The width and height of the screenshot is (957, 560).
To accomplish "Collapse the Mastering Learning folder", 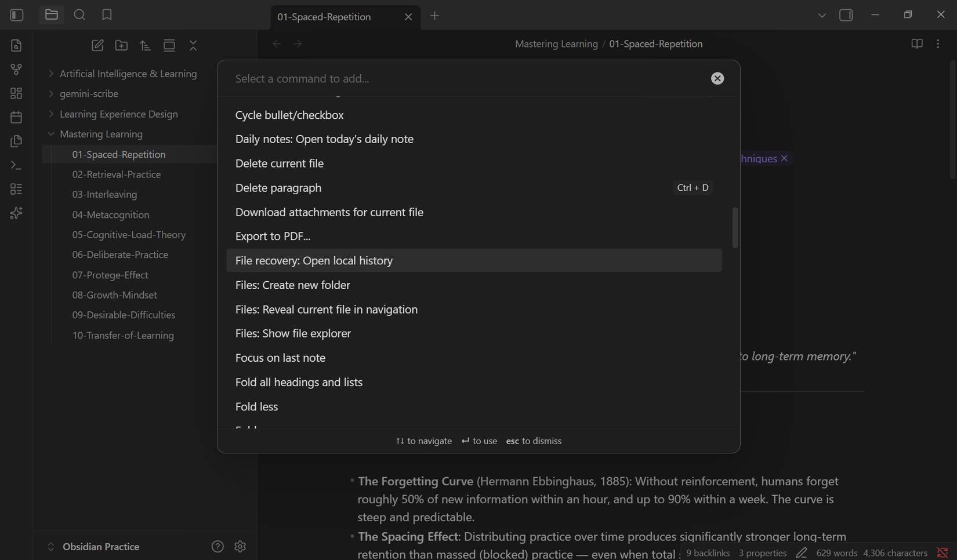I will coord(50,134).
